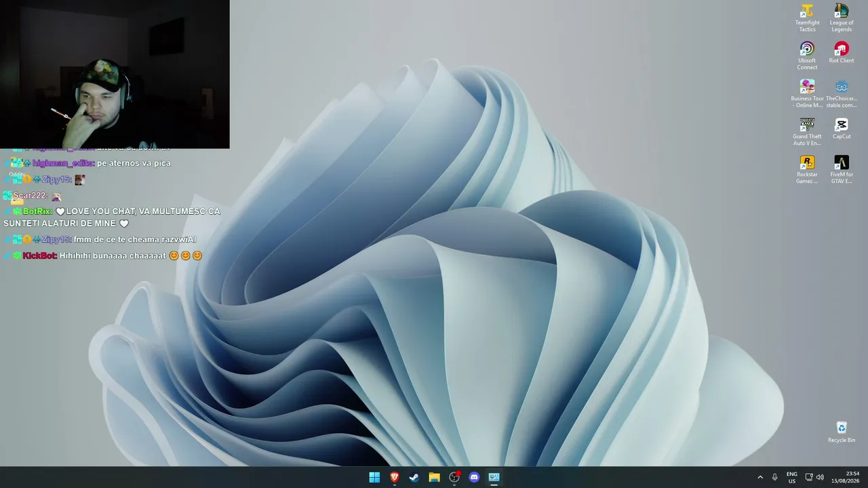Click the Scar222 username in chat
Viewport: 868px width, 488px height.
[x=31, y=196]
